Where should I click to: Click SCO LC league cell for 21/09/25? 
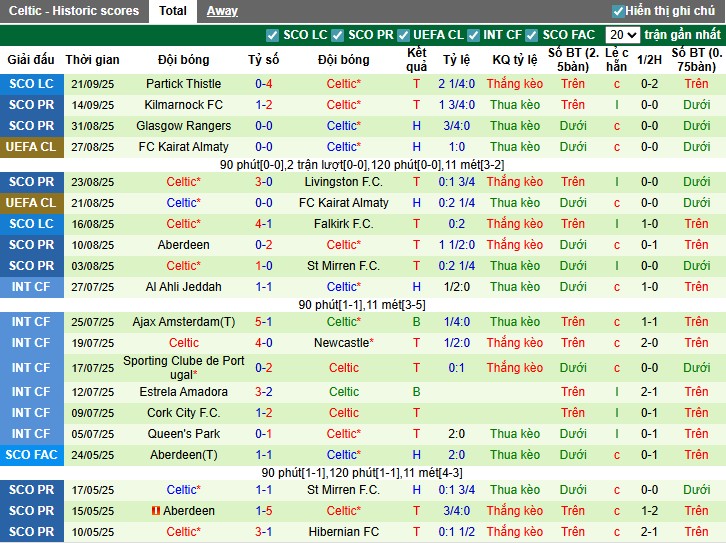[31, 84]
